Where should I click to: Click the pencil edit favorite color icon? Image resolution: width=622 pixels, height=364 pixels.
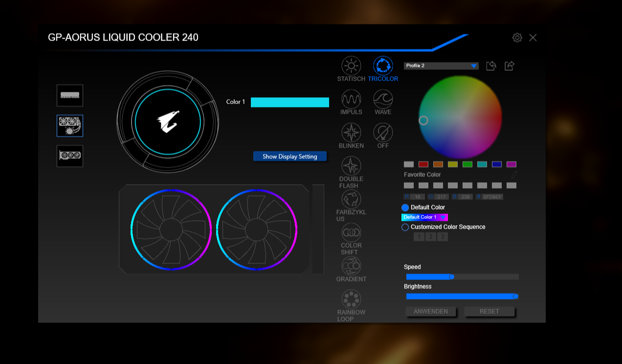coord(514,174)
